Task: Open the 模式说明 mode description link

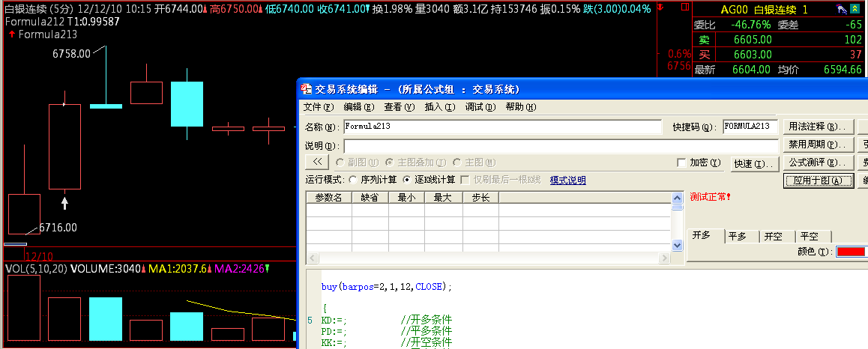Action: pos(567,180)
